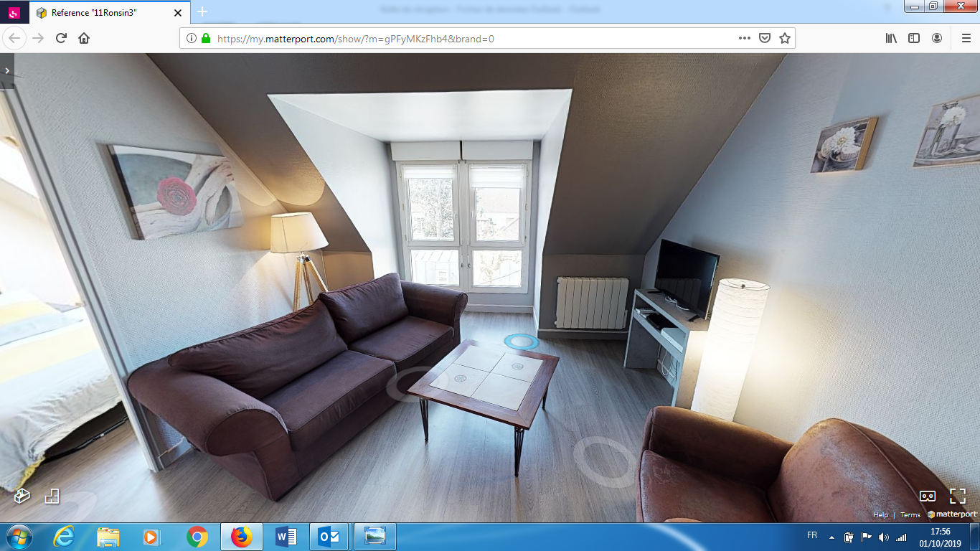Open a new browser tab
Image resolution: width=980 pixels, height=551 pixels.
(x=202, y=12)
